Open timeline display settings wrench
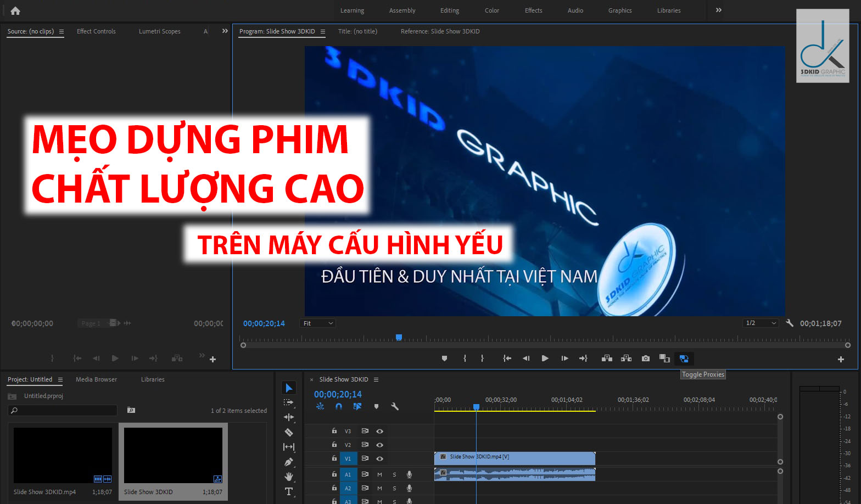 click(x=394, y=407)
